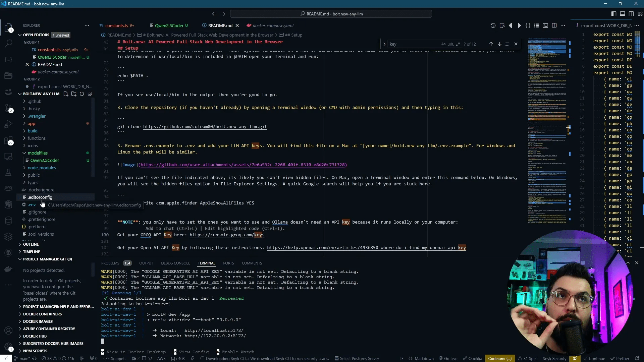Go to previous match in find widget
The image size is (644, 362).
(491, 44)
